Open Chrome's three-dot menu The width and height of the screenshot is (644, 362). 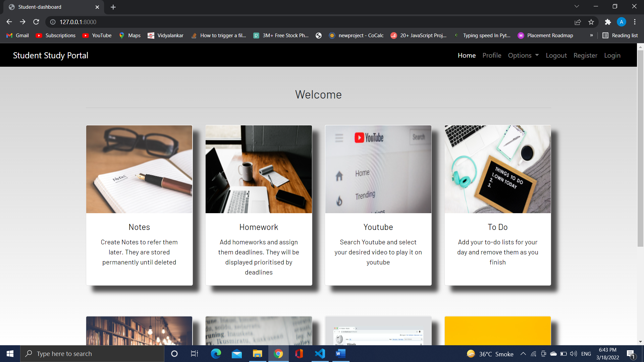pos(635,22)
